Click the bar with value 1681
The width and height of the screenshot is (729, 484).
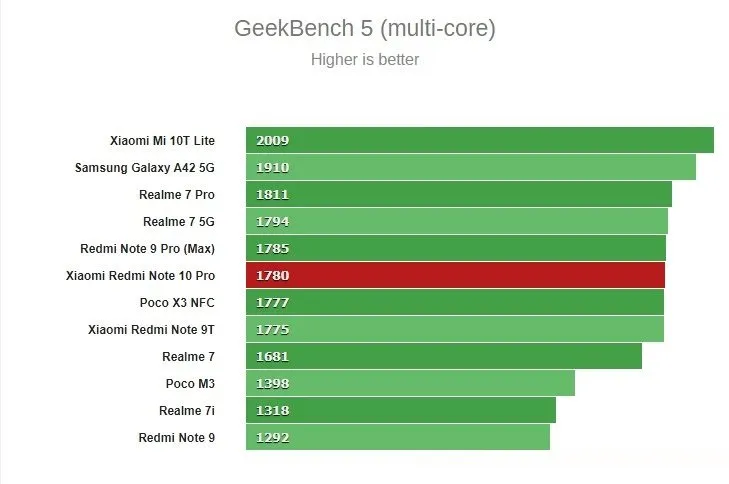[x=443, y=356]
